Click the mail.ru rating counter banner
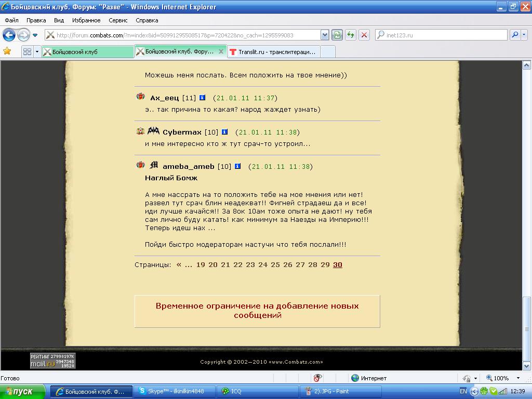The height and width of the screenshot is (399, 532). tap(53, 361)
